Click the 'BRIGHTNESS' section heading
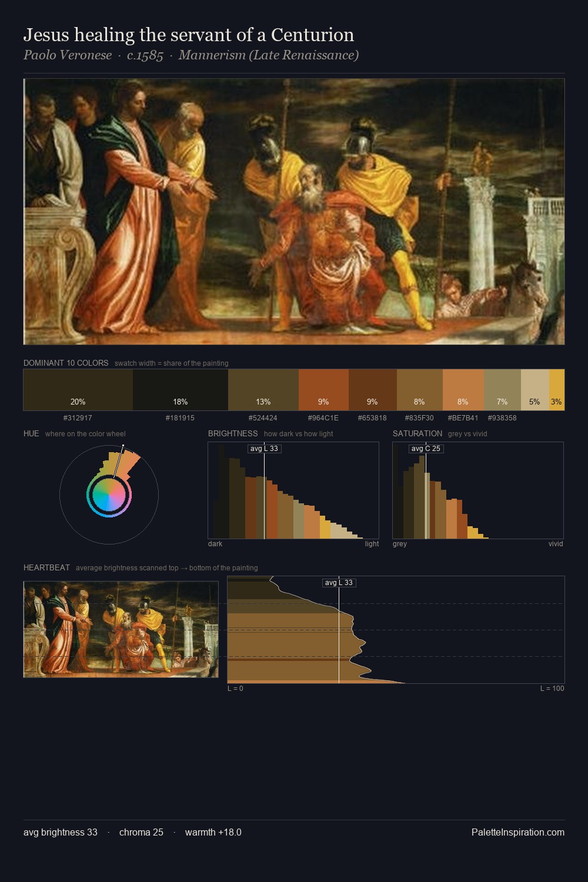 [x=233, y=433]
